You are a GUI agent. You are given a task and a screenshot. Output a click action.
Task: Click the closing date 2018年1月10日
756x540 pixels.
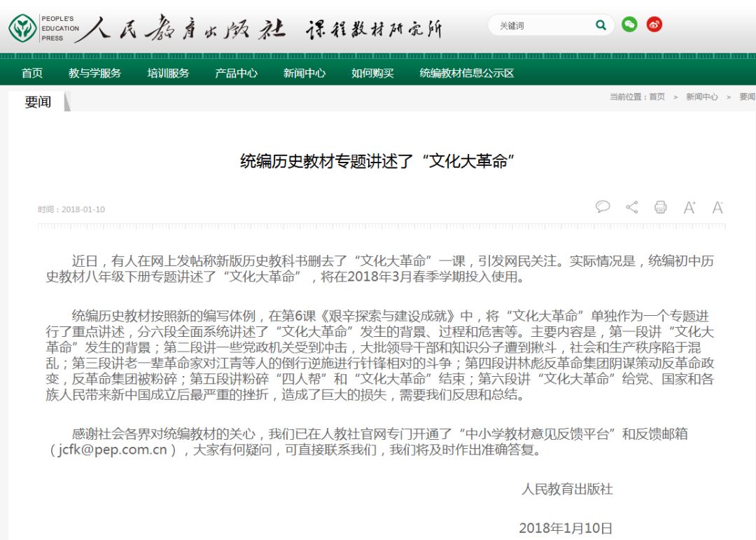566,528
